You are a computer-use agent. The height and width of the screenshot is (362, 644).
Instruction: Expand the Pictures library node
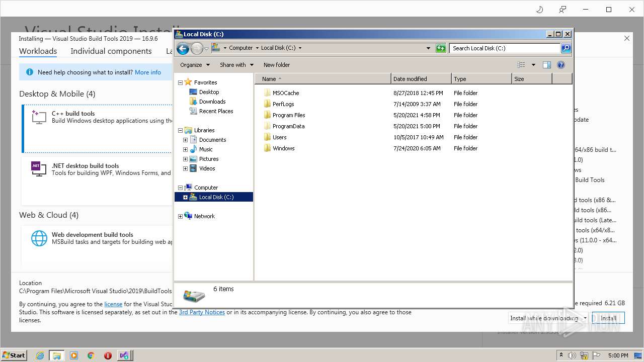(x=185, y=159)
